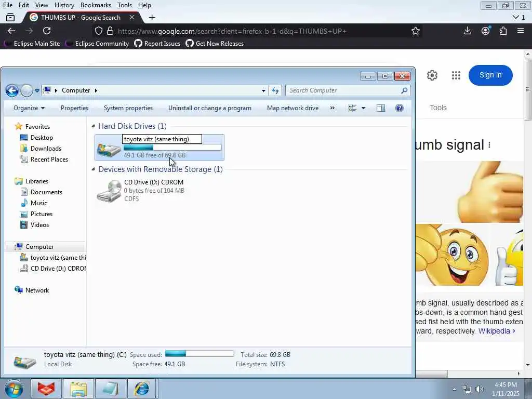Click Properties in Explorer toolbar
The height and width of the screenshot is (399, 532).
pyautogui.click(x=74, y=108)
